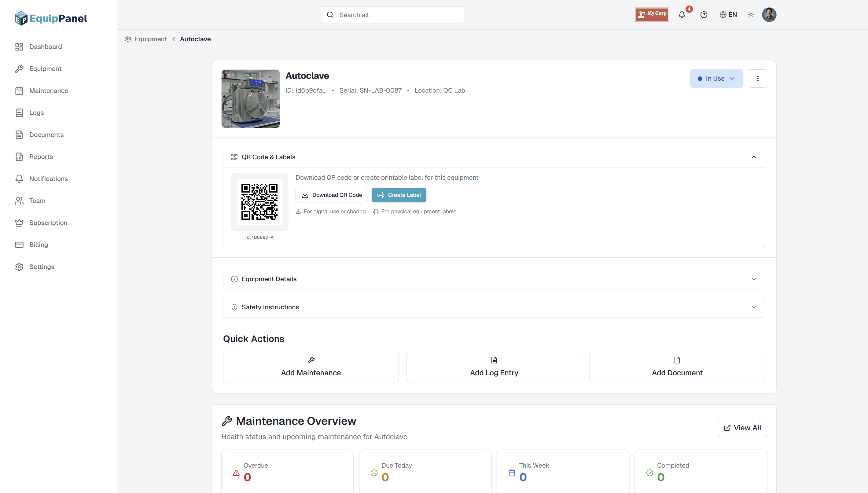868x493 pixels.
Task: Click the Download QR Code button
Action: 331,195
